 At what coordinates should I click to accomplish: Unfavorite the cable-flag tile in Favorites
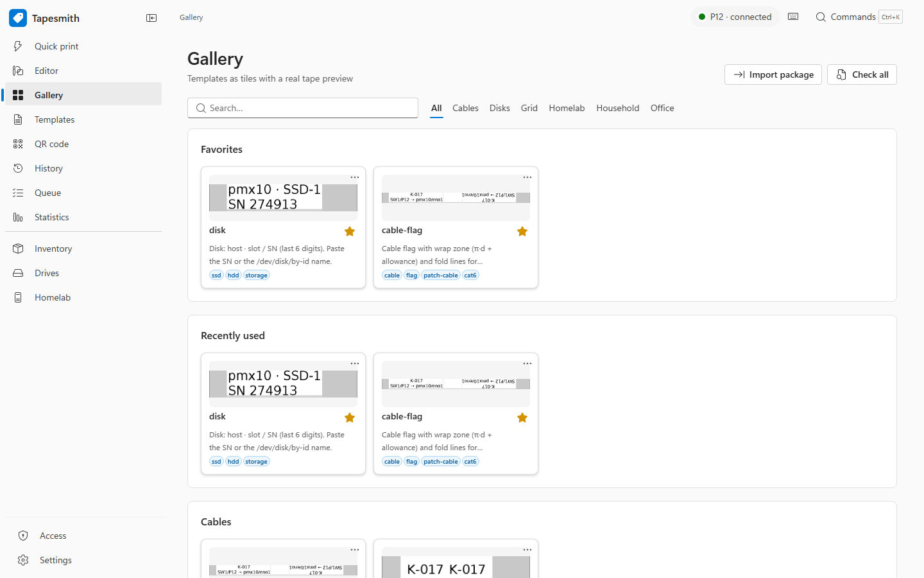coord(522,231)
